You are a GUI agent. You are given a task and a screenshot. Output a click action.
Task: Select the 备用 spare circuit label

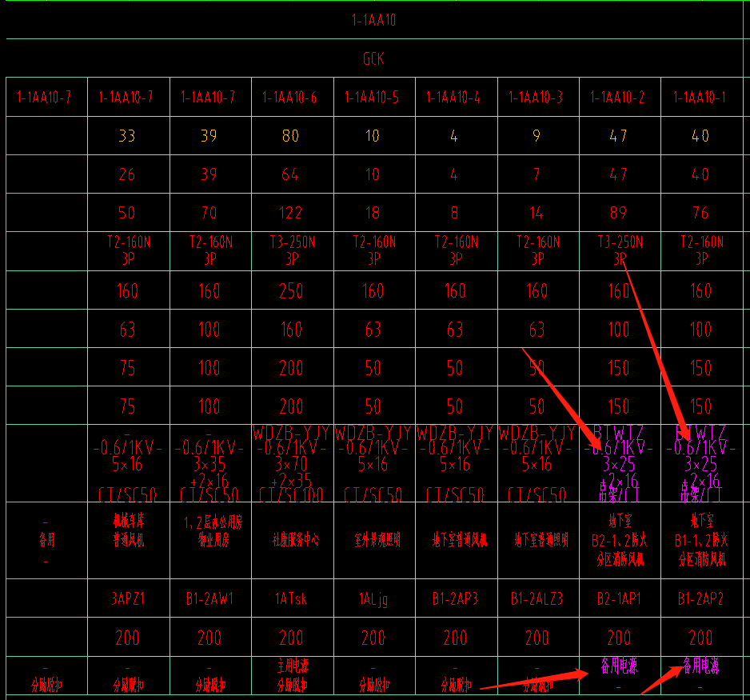click(x=46, y=540)
